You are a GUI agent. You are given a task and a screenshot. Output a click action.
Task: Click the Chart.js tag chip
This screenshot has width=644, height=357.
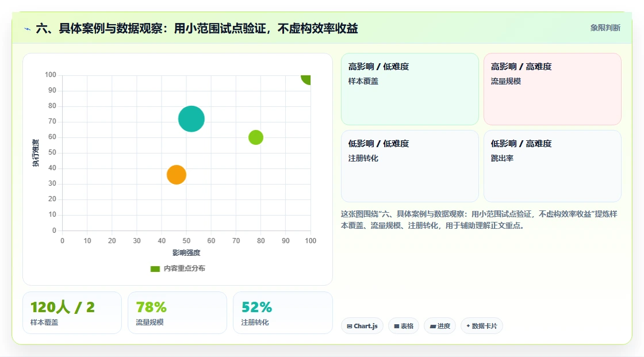pos(362,326)
